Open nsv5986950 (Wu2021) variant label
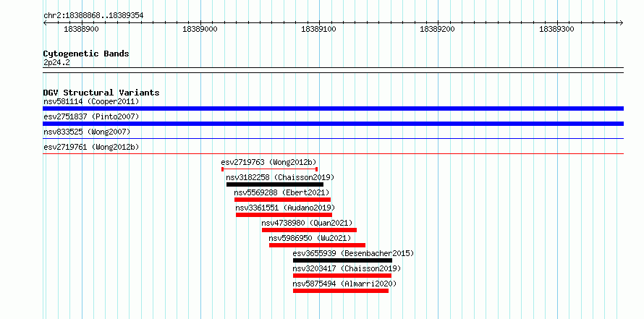The width and height of the screenshot is (644, 319). [x=310, y=238]
